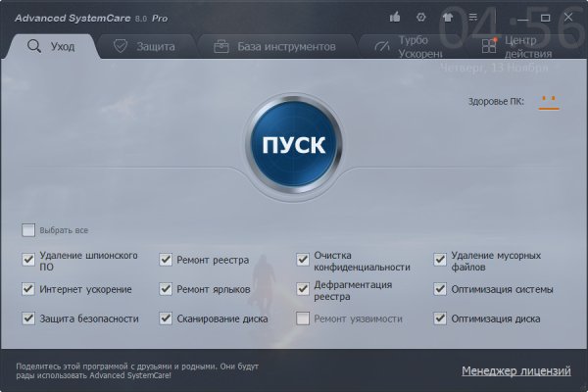Tick the Выбрать все checkbox

tap(28, 230)
